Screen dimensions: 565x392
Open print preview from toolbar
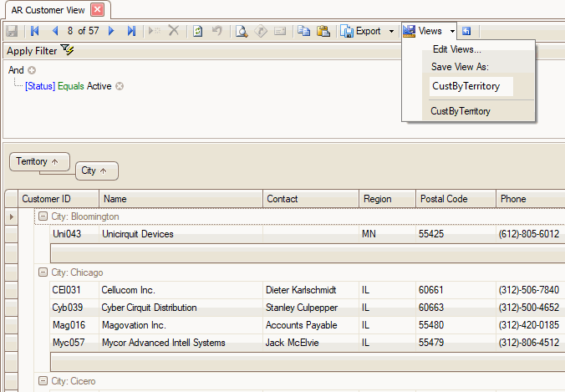point(241,31)
